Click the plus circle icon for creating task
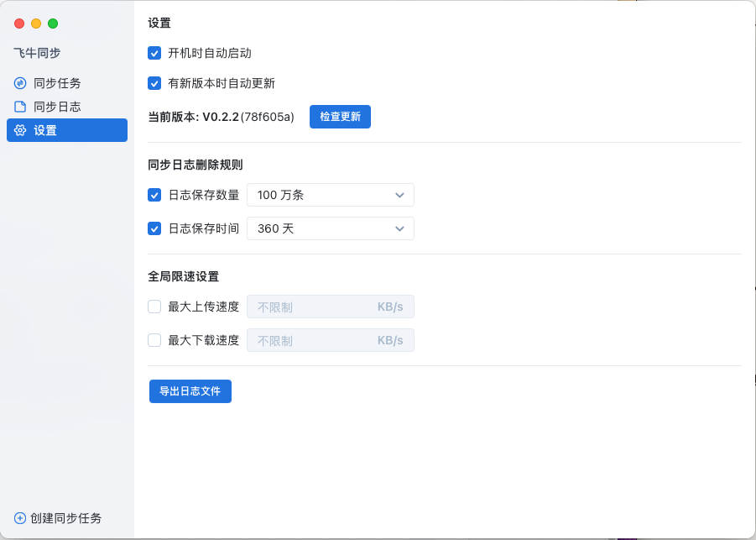The height and width of the screenshot is (540, 756). pos(20,518)
